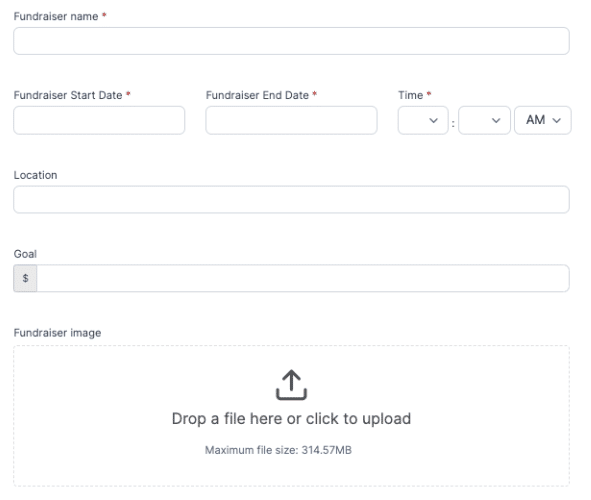
Task: Click the Fundraiser name label
Action: click(x=56, y=16)
